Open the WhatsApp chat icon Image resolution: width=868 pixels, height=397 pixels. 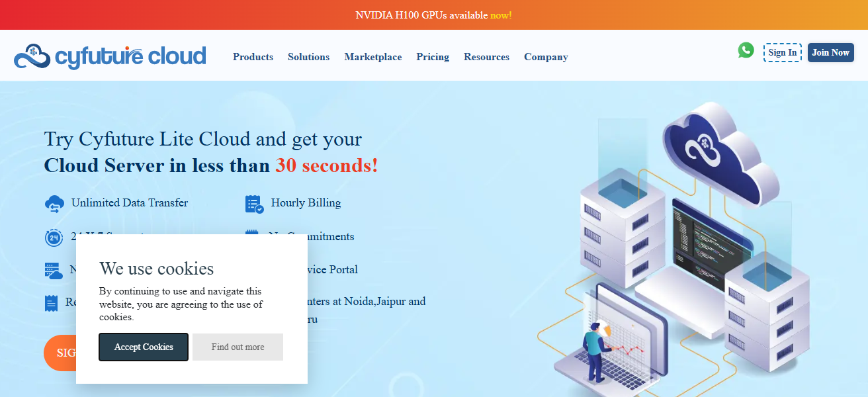[x=746, y=50]
